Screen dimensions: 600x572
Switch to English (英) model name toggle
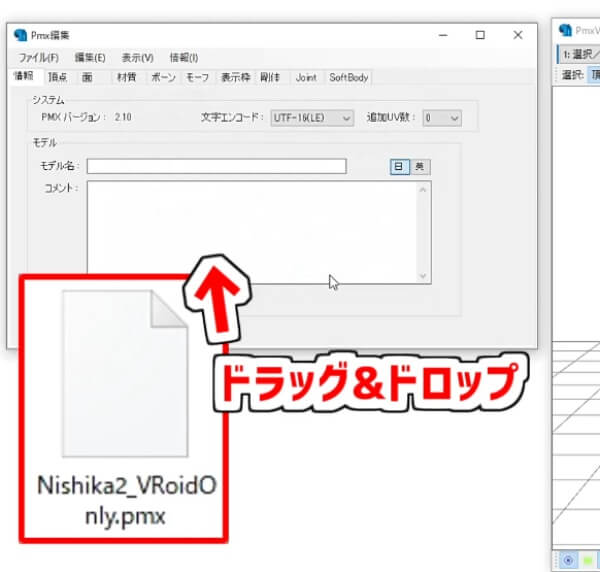(420, 167)
